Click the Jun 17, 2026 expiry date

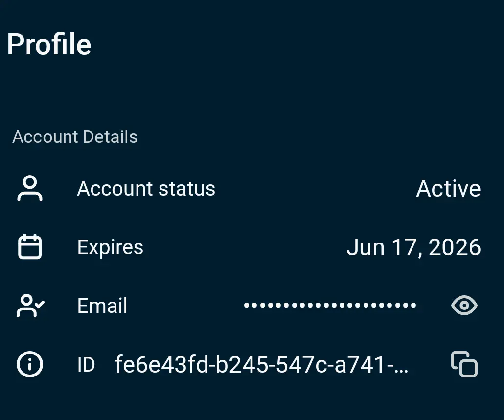click(x=413, y=247)
